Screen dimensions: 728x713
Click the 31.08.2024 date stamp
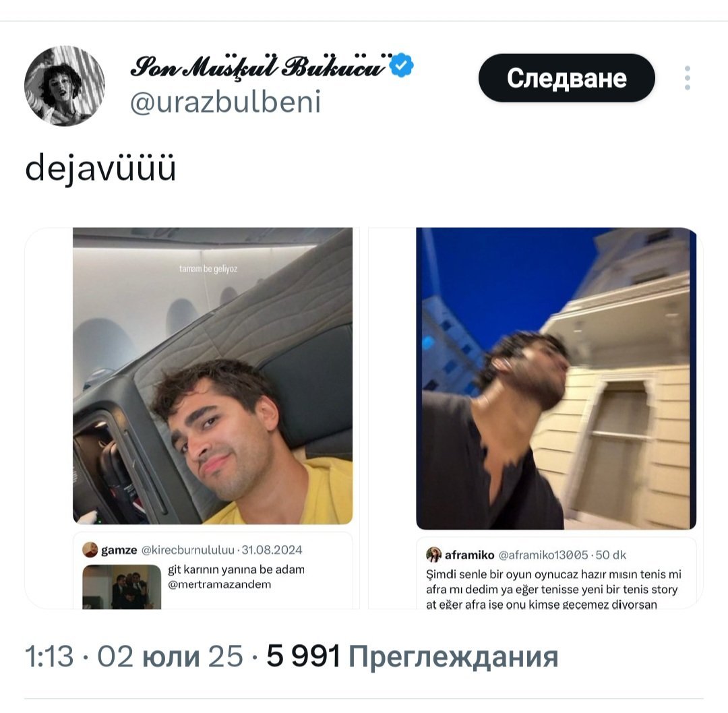coord(272,550)
